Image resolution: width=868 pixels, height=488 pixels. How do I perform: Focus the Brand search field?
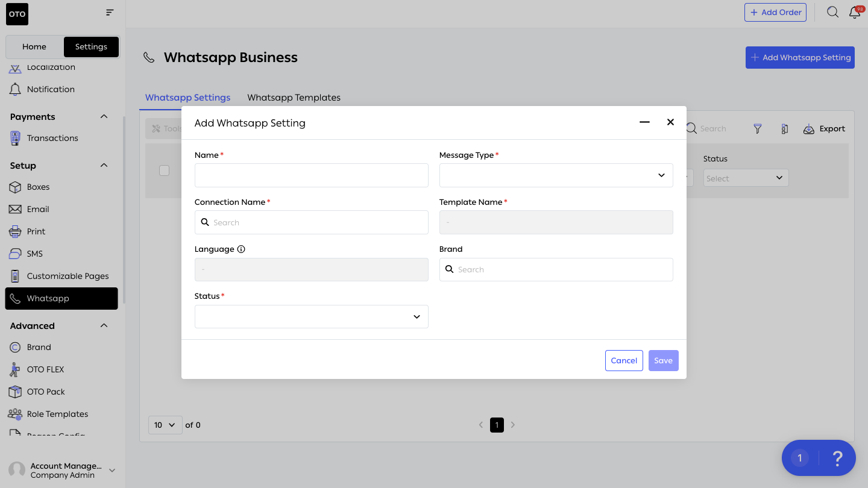[x=556, y=269]
